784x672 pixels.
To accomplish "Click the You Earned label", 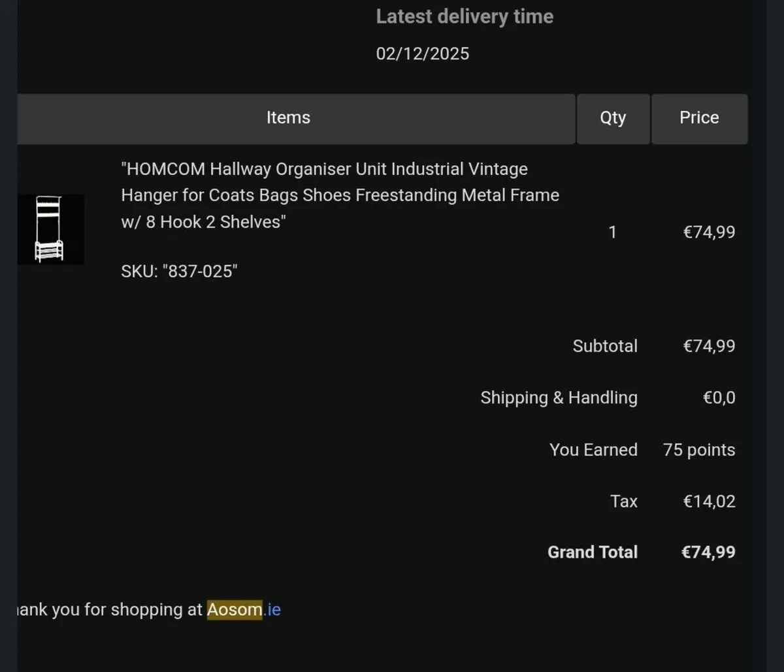I will click(x=593, y=450).
